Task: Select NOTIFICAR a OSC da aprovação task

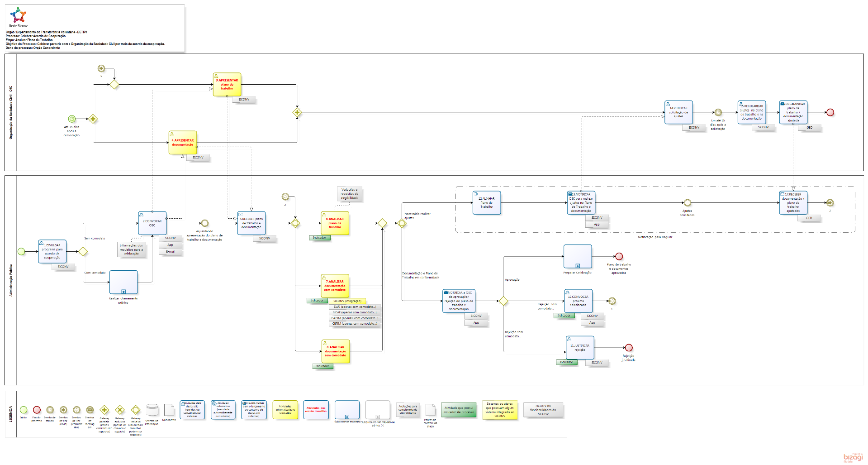Action: [x=459, y=301]
